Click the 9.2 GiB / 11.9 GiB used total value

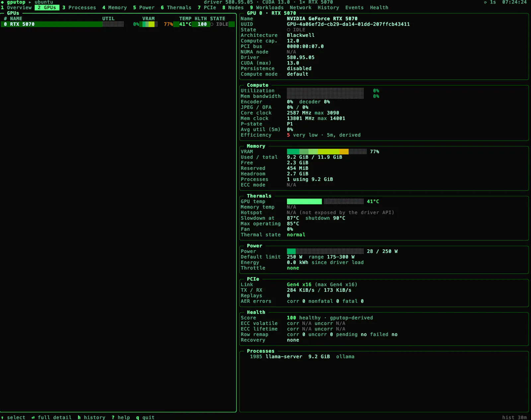point(314,157)
